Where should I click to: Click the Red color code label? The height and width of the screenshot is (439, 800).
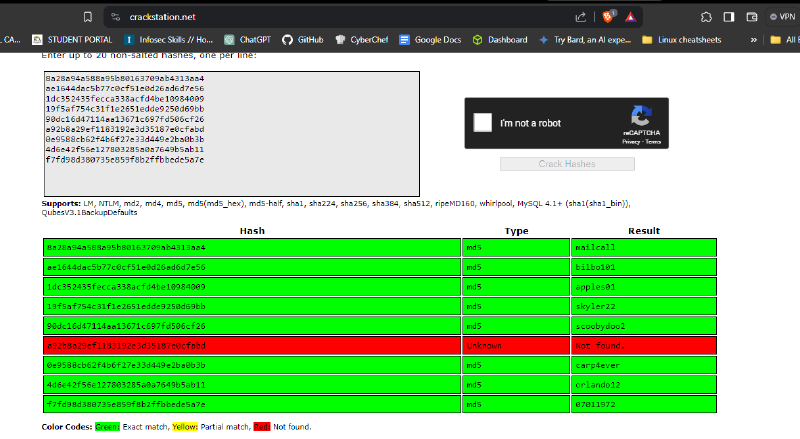262,427
